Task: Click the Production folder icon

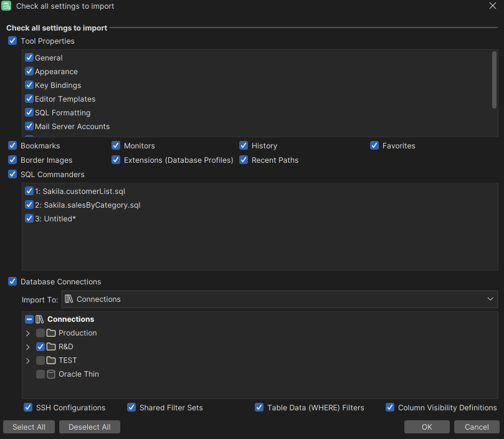Action: (51, 333)
